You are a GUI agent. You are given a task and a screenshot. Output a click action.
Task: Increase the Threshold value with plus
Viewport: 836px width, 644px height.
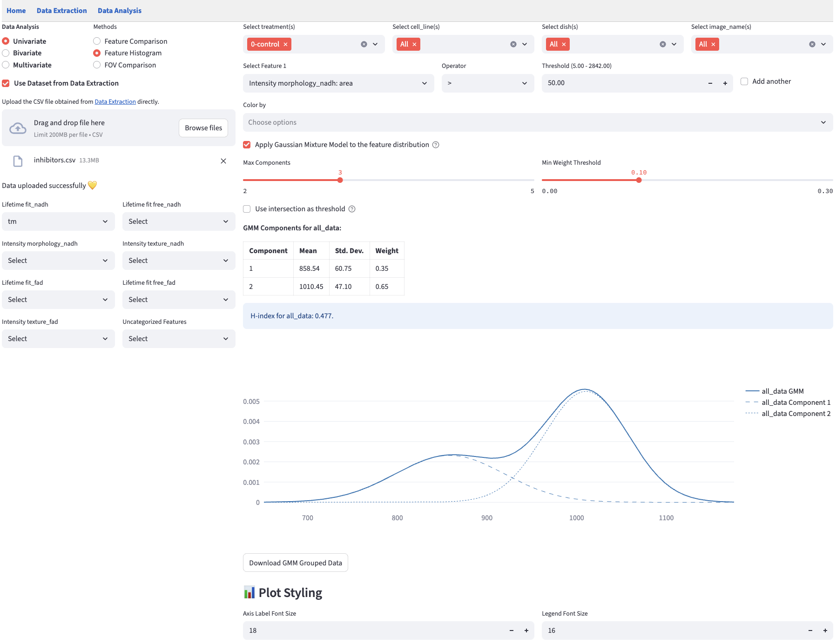(x=725, y=83)
